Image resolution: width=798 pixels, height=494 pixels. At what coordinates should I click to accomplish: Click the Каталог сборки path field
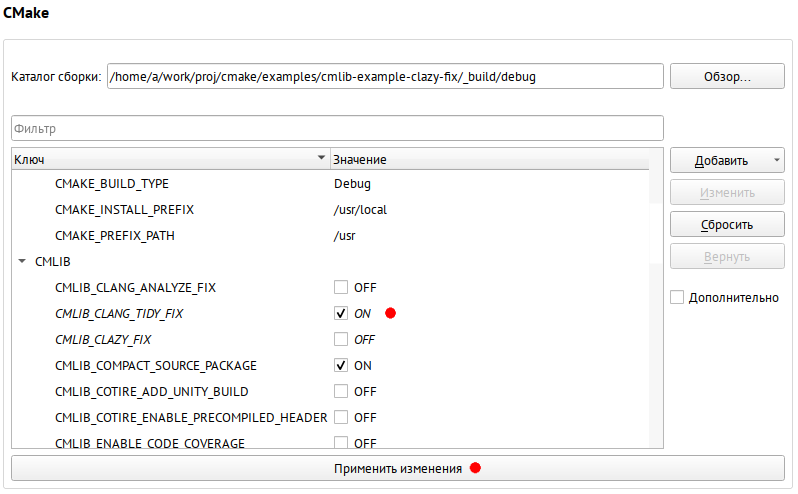click(x=385, y=76)
